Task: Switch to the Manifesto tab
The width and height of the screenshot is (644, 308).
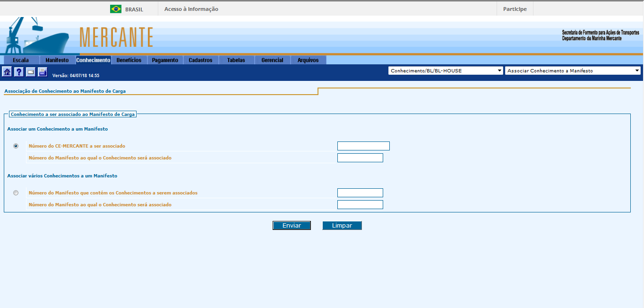Action: 57,60
